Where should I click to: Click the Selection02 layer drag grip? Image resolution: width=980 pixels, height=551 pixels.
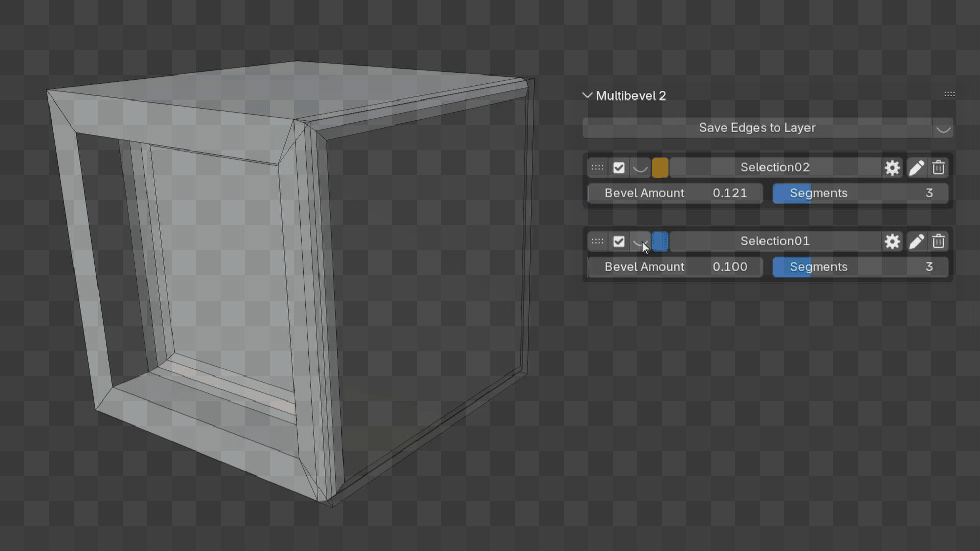[x=597, y=167]
